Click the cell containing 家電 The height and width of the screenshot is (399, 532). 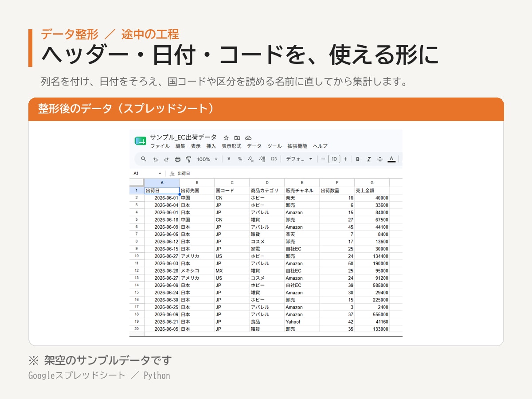tap(267, 249)
